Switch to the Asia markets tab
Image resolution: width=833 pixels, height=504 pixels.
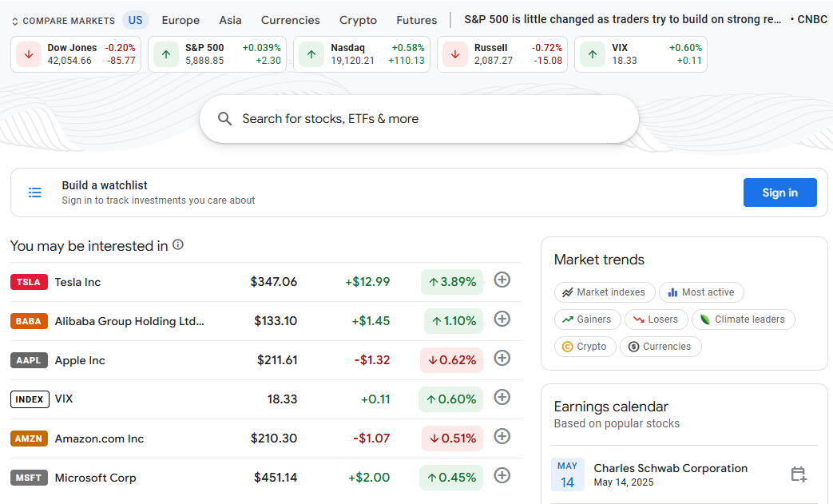pos(230,20)
